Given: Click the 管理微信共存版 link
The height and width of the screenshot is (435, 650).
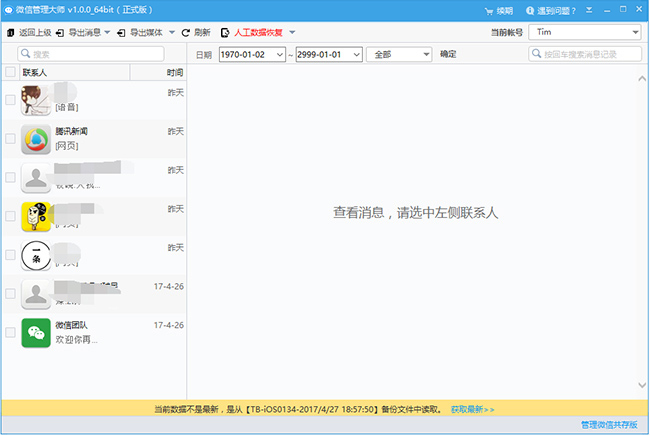Looking at the screenshot, I should coord(609,426).
